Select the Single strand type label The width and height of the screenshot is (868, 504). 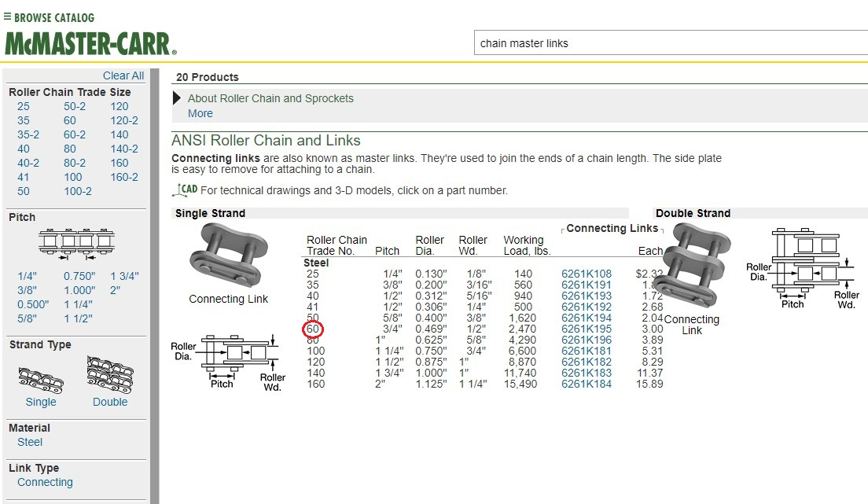tap(41, 402)
